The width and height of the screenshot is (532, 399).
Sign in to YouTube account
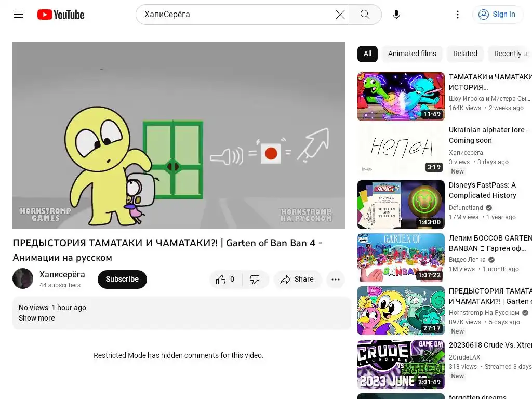pos(498,14)
